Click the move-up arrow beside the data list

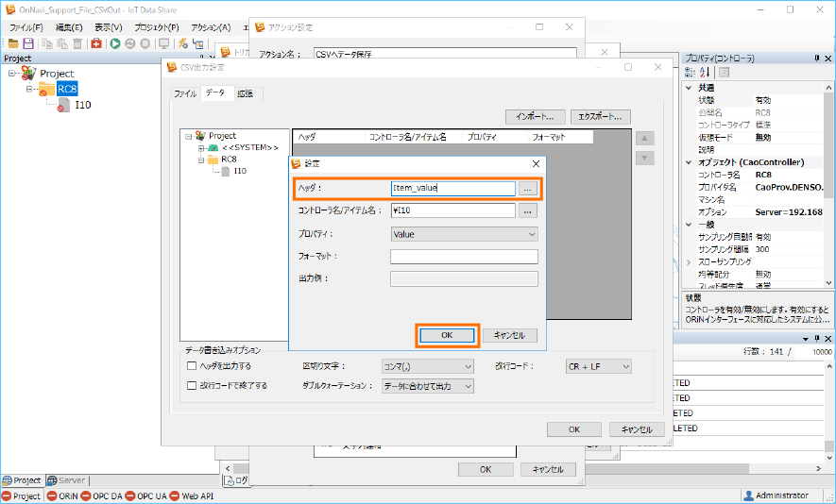[646, 138]
